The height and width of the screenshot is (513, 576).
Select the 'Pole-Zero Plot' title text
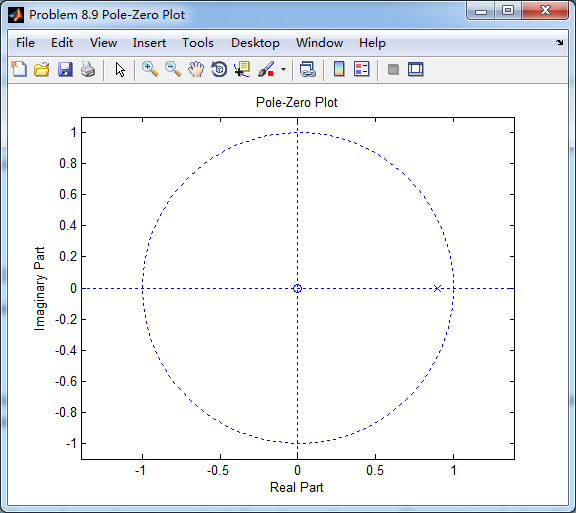click(x=296, y=102)
